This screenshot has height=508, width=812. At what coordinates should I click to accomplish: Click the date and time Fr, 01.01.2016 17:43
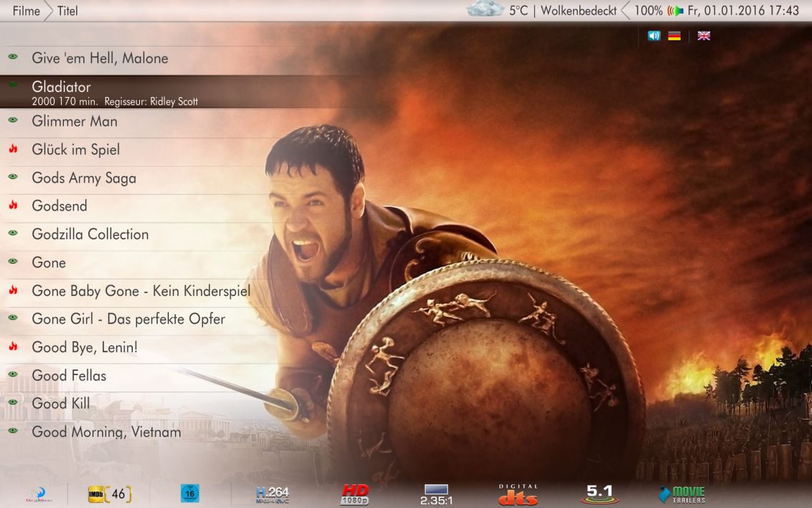coord(743,10)
